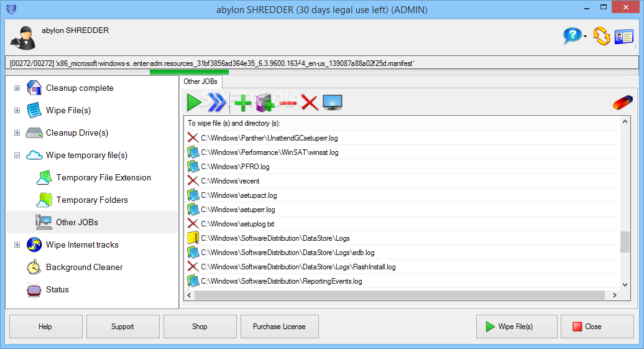Viewport: 644px width, 349px height.
Task: Open the blue help question mark icon
Action: click(572, 36)
